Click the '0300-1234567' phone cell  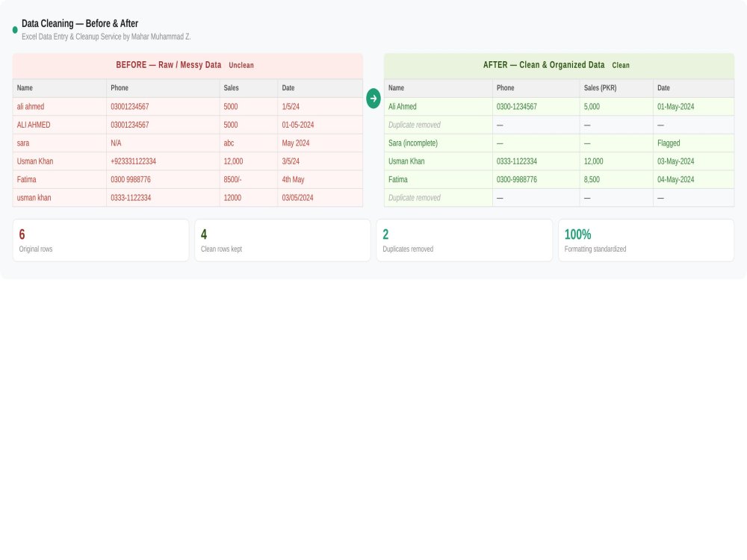pos(536,107)
